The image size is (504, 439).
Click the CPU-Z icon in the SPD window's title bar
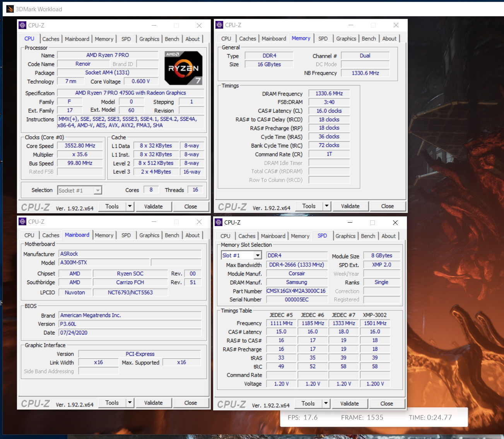[x=219, y=223]
